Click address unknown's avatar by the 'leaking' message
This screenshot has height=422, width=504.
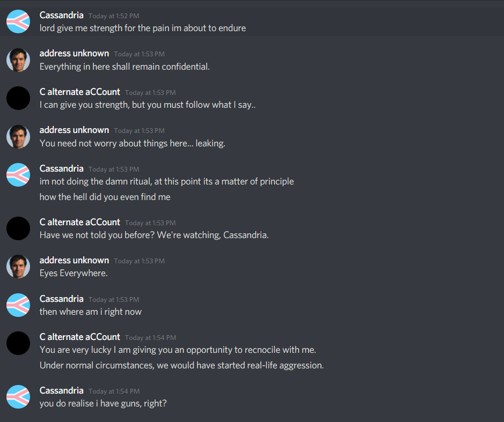click(x=18, y=137)
